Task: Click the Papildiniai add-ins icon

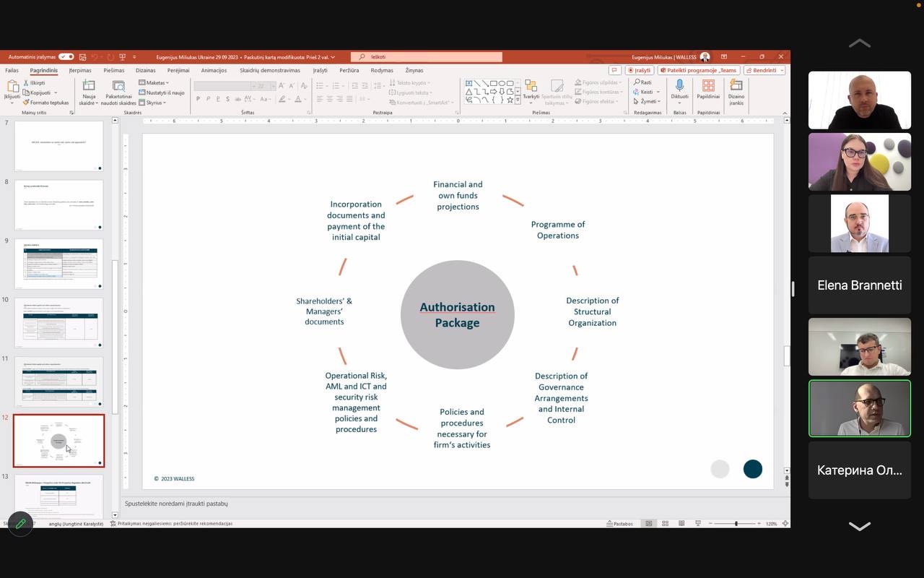Action: point(708,87)
